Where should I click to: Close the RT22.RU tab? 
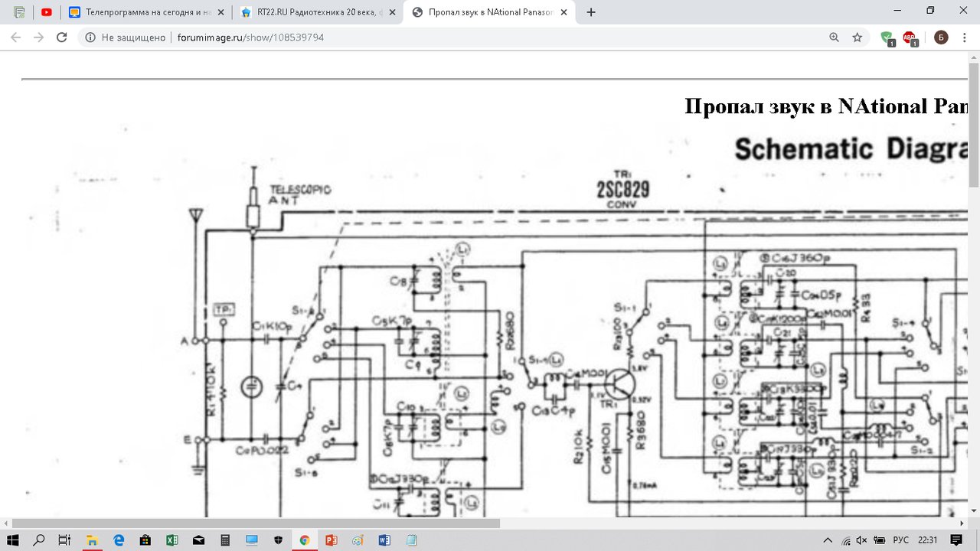[x=392, y=12]
